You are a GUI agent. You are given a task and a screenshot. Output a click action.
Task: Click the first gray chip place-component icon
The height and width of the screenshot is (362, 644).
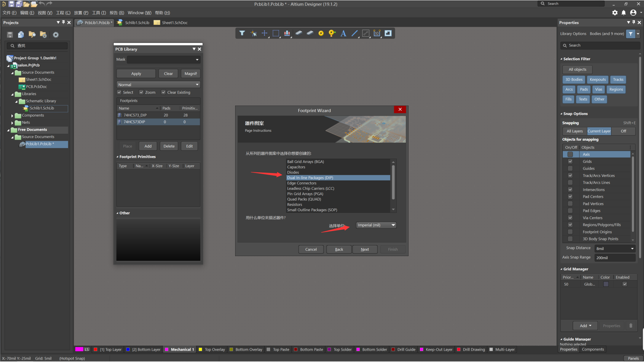298,33
